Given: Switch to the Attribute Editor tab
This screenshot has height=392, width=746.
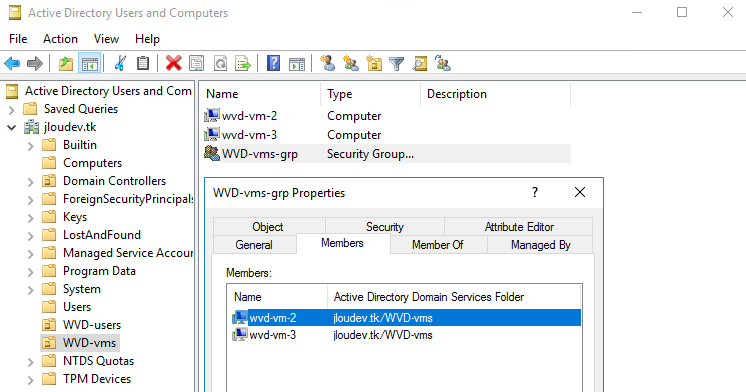Looking at the screenshot, I should click(519, 227).
